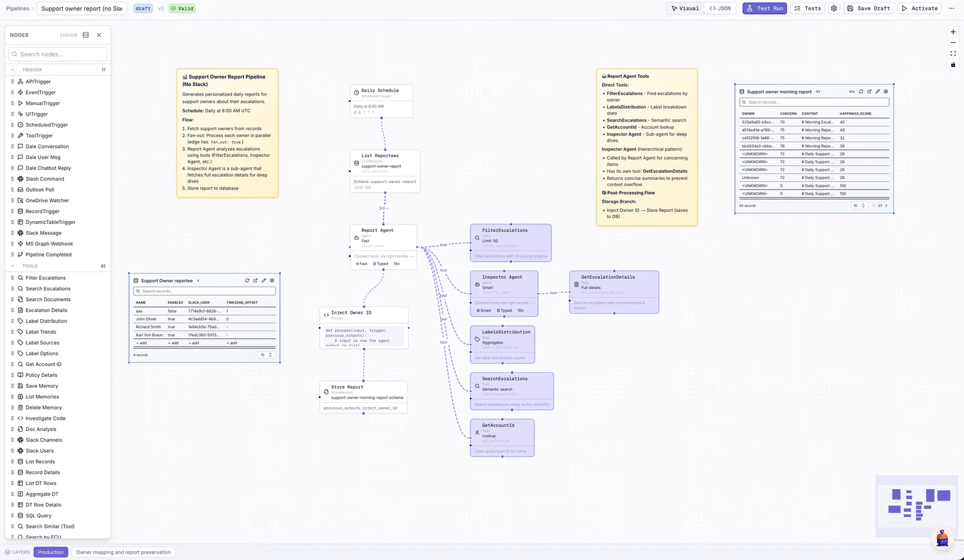
Task: Open the Tests panel
Action: (807, 8)
